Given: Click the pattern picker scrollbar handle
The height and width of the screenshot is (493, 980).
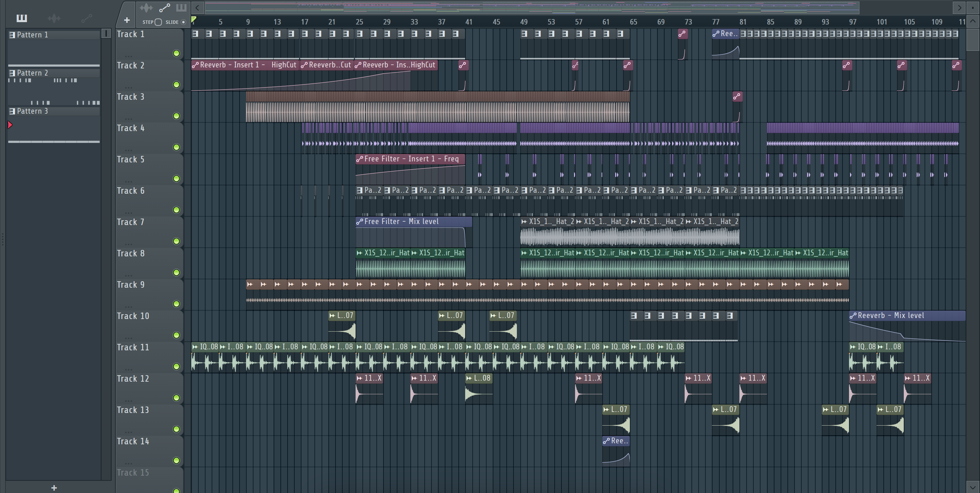Looking at the screenshot, I should 106,34.
